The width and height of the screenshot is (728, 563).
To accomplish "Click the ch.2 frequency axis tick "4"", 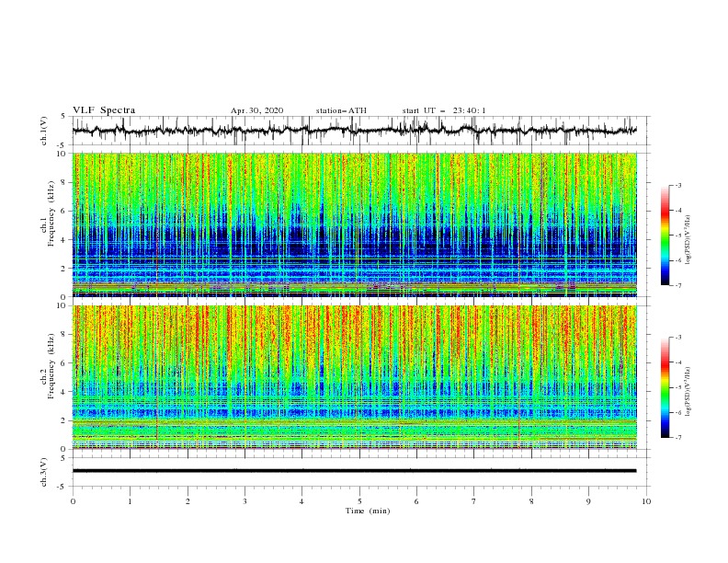I will (64, 392).
